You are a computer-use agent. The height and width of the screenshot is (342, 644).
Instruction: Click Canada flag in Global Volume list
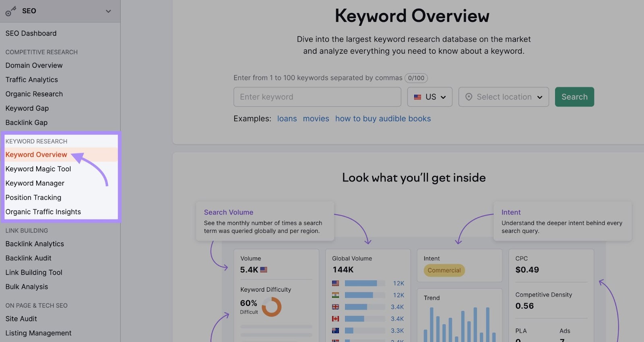point(335,319)
